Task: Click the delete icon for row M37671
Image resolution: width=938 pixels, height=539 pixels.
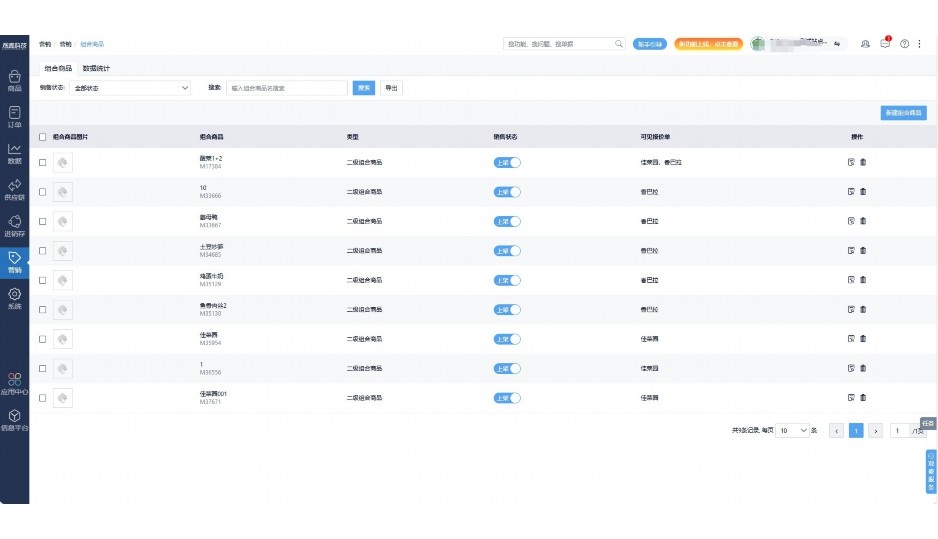Action: click(x=863, y=397)
